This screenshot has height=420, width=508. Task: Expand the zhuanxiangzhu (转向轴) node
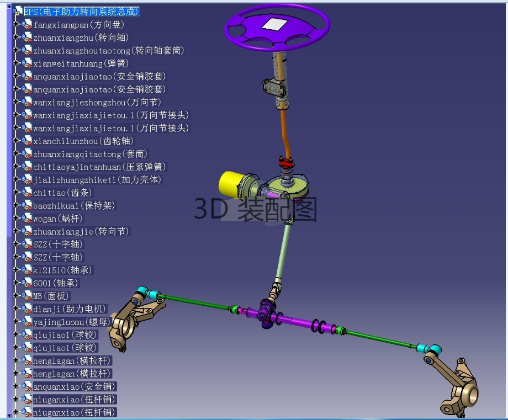[15, 37]
